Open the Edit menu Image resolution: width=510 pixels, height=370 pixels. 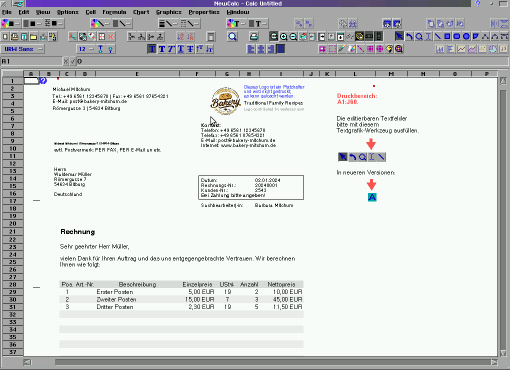[24, 12]
